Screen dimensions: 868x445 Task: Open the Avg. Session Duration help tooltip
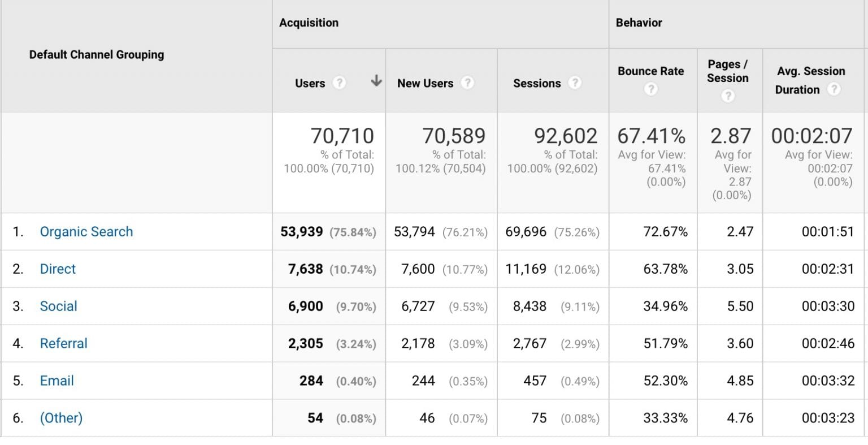pyautogui.click(x=835, y=89)
